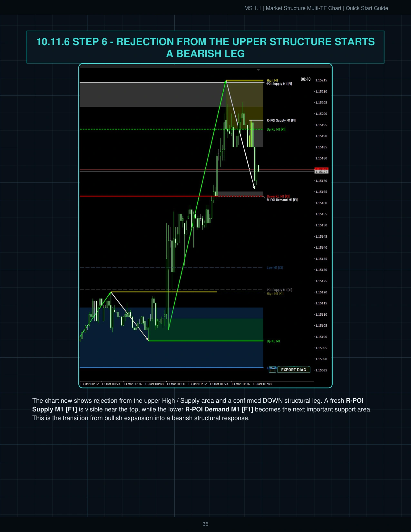Click the EXPORT DIAG button
The width and height of the screenshot is (411, 532).
(x=293, y=370)
